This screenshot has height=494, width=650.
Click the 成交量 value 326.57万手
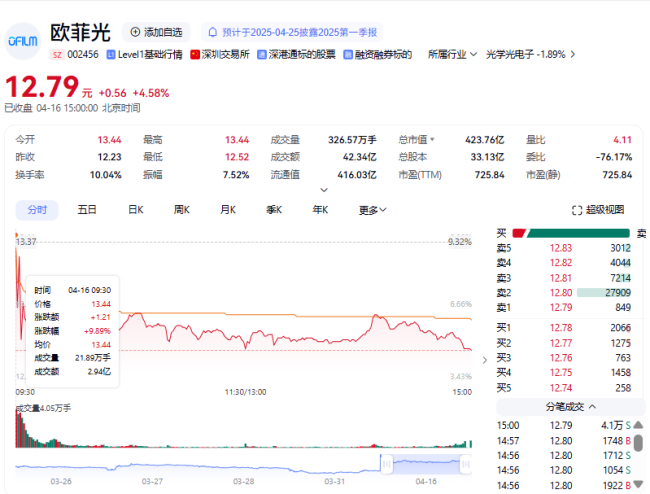[x=352, y=140]
